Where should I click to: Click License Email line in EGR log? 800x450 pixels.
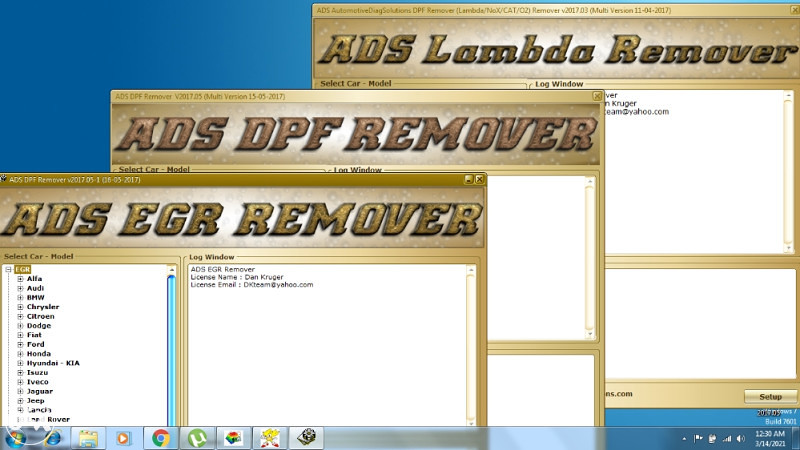tap(252, 285)
